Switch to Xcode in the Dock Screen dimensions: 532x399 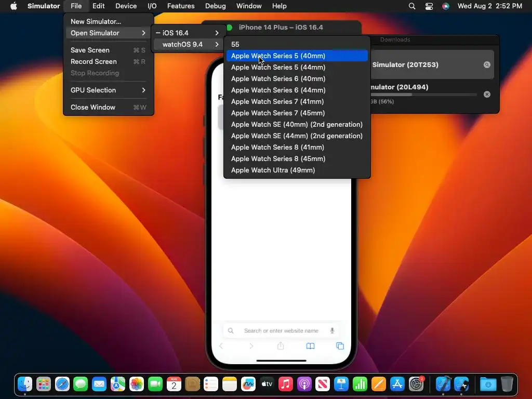point(443,384)
